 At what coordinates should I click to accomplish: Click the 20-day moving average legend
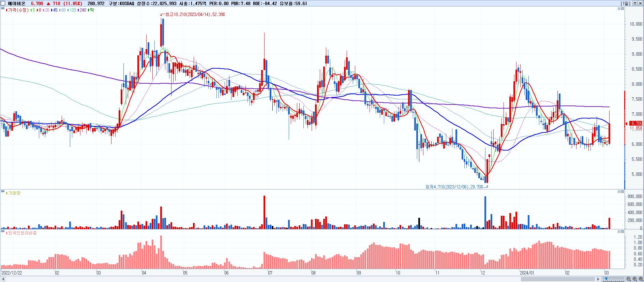click(x=46, y=10)
